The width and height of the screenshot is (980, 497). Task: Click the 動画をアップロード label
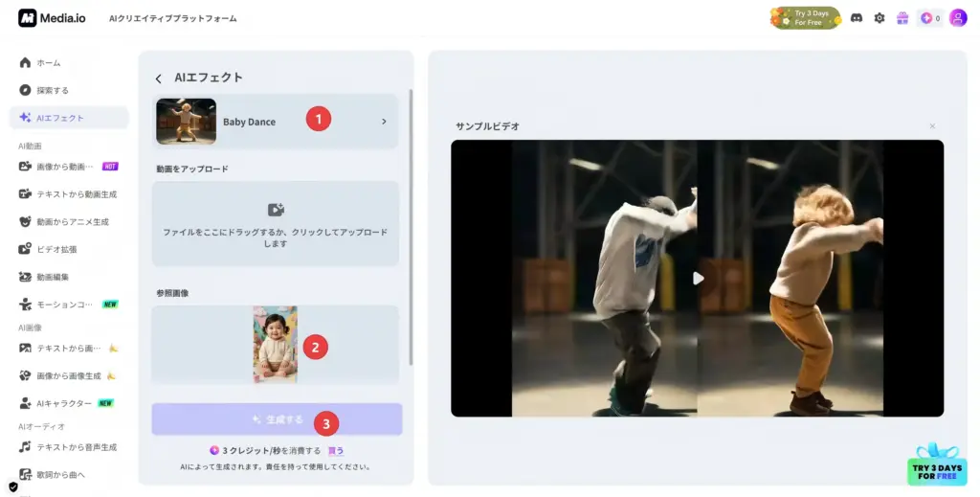coord(192,169)
